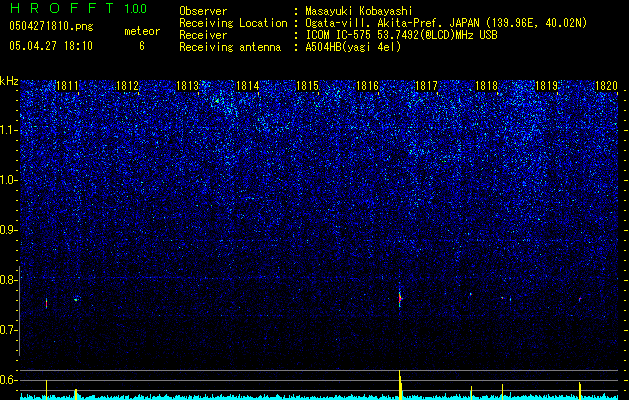Click the meteor count value 6
Viewport: 629px width, 400px height.
coord(142,46)
